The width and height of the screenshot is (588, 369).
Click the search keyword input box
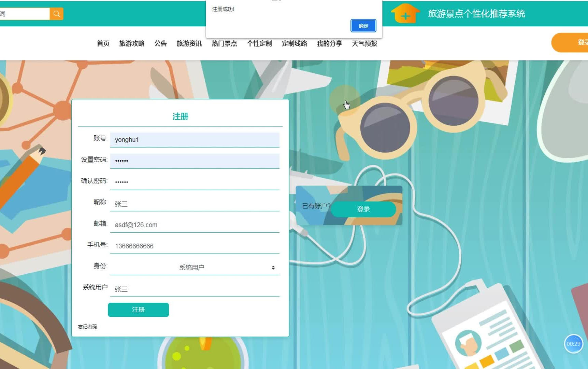click(x=25, y=14)
